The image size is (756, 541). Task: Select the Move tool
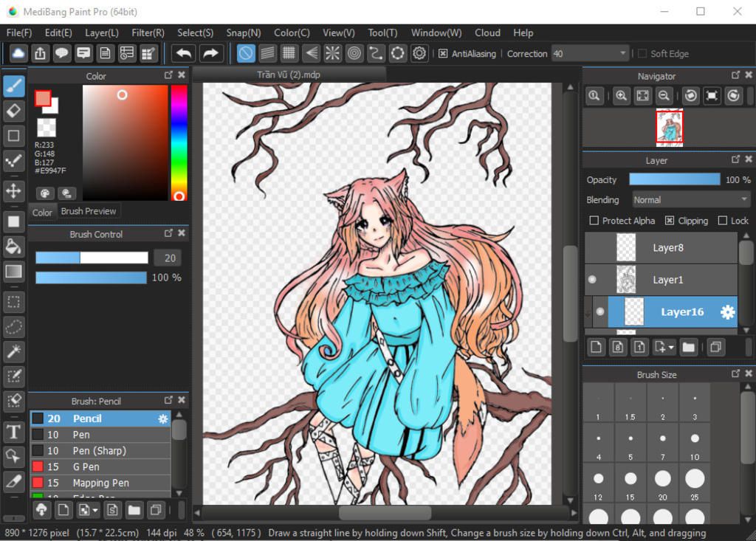(13, 191)
